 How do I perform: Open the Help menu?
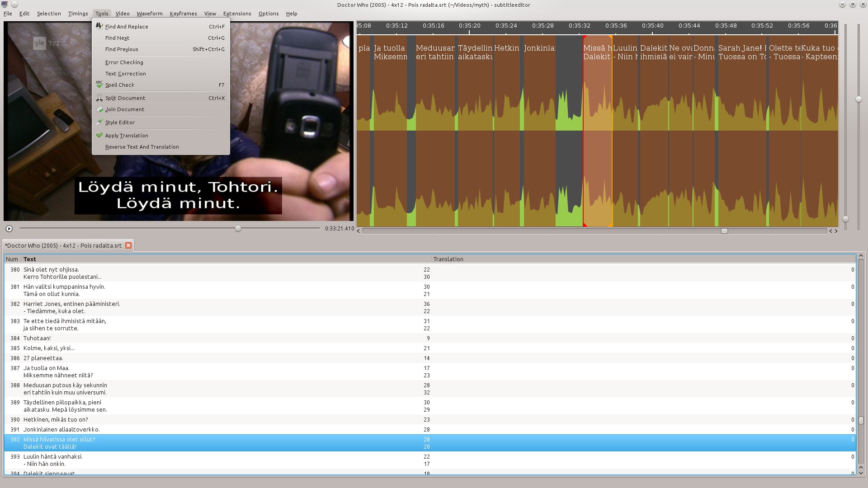click(x=292, y=14)
